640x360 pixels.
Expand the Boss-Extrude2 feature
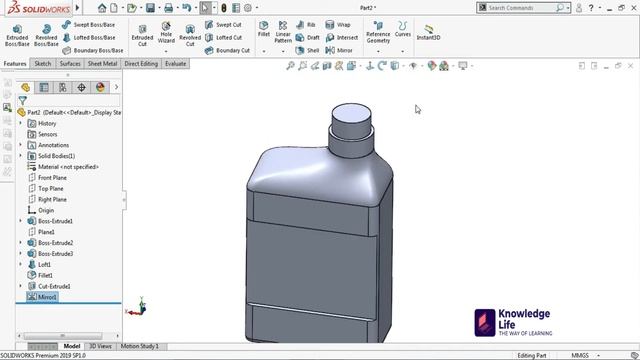pos(20,242)
